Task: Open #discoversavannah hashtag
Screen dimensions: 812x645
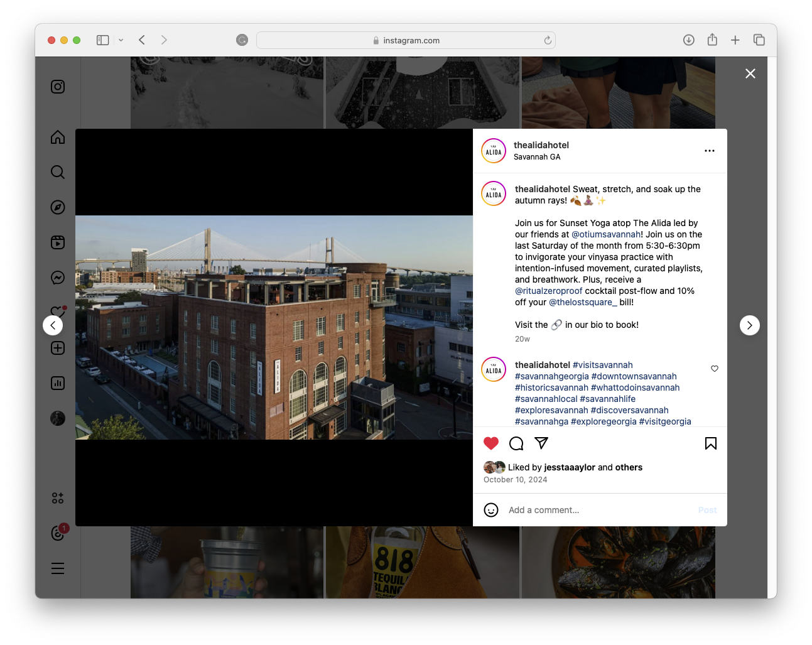Action: point(630,410)
